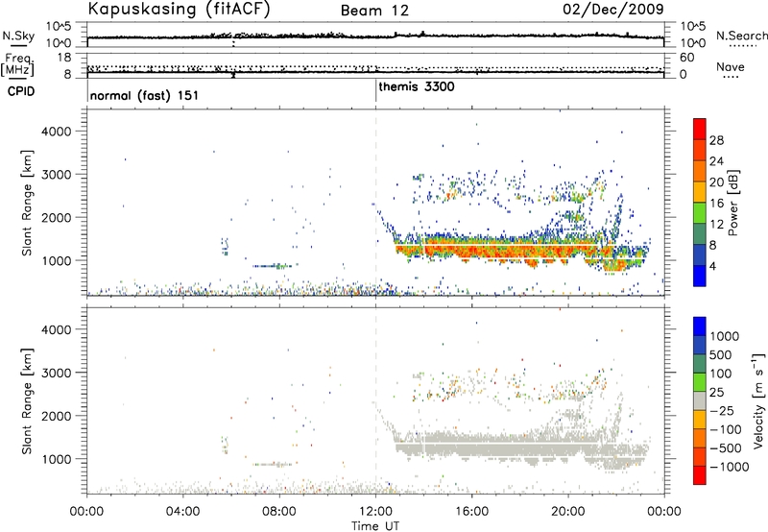Click the '1000' tick on the velocity panel
Viewport: 768px width, 532px height.
56,459
